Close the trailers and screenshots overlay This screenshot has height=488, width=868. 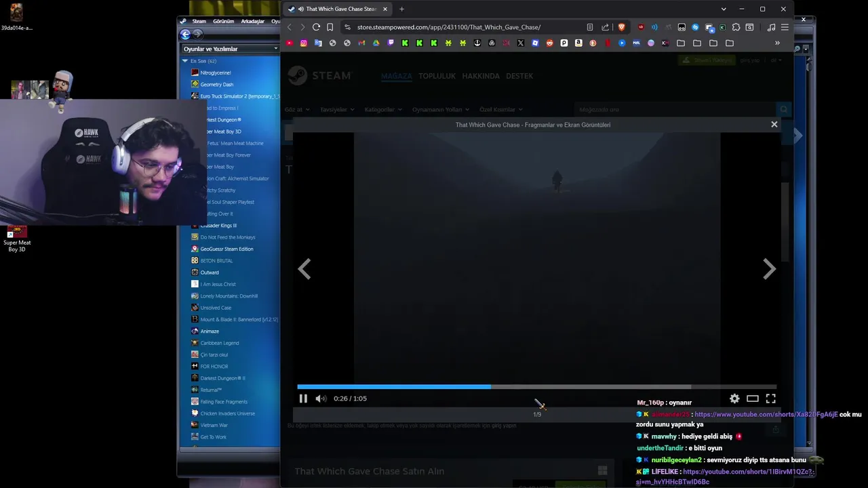[x=774, y=125]
